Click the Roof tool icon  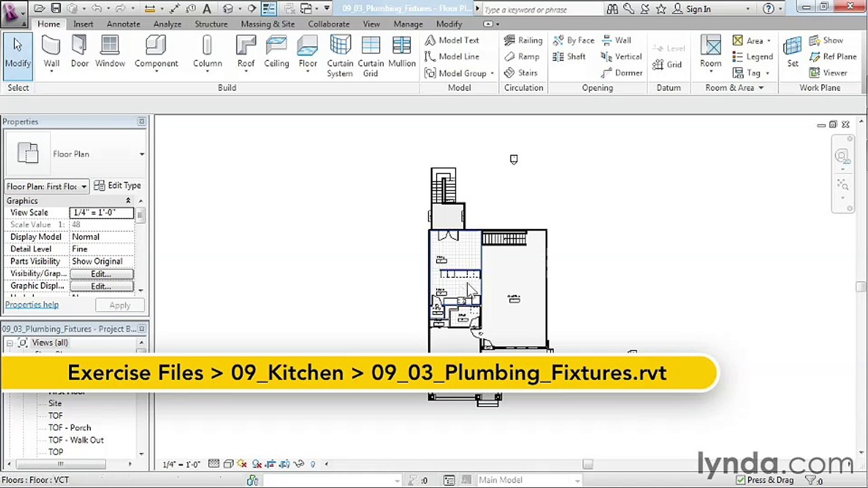pyautogui.click(x=245, y=52)
